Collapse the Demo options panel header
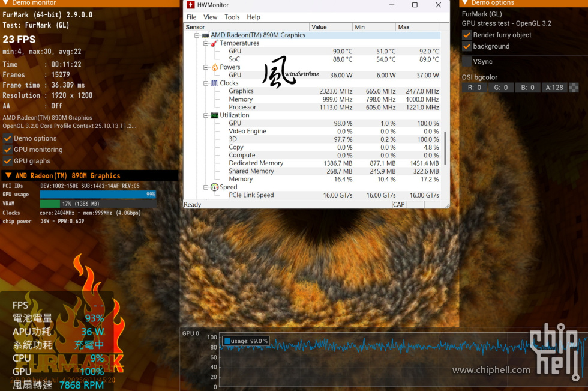Image resolution: width=588 pixels, height=391 pixels. (x=465, y=3)
